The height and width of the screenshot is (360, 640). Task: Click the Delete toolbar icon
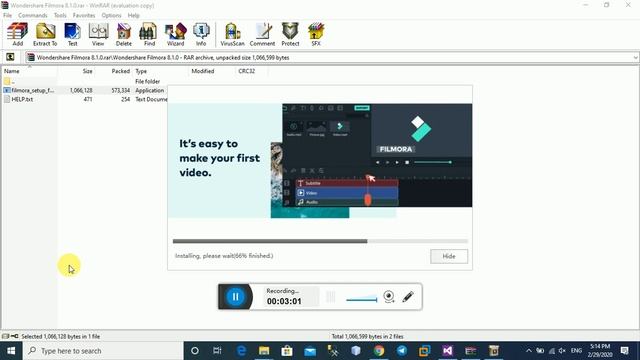[124, 34]
